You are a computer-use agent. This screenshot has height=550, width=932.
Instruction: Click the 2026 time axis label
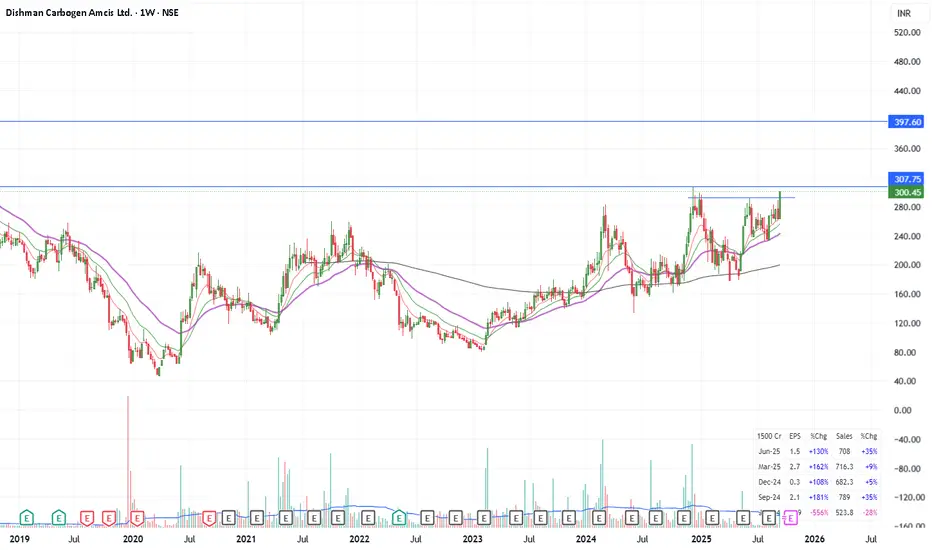click(x=814, y=539)
